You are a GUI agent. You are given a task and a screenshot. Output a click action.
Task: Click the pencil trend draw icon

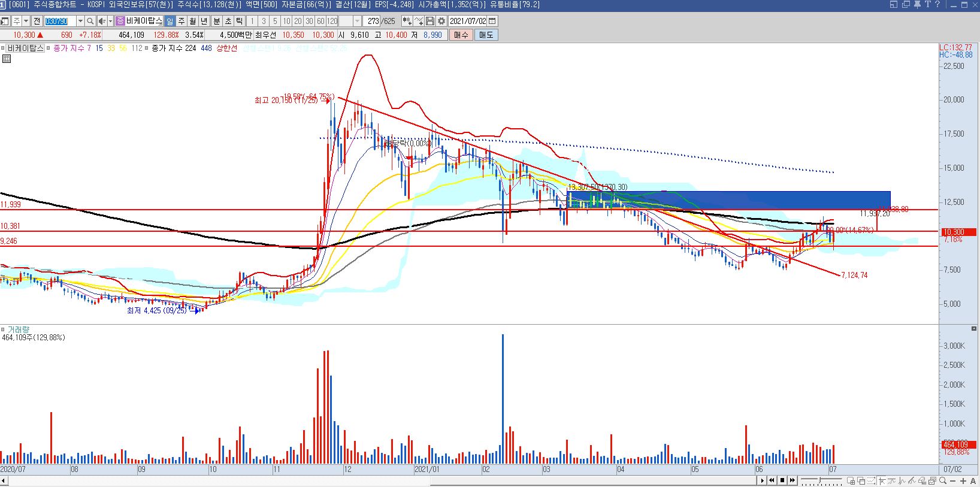(912, 480)
